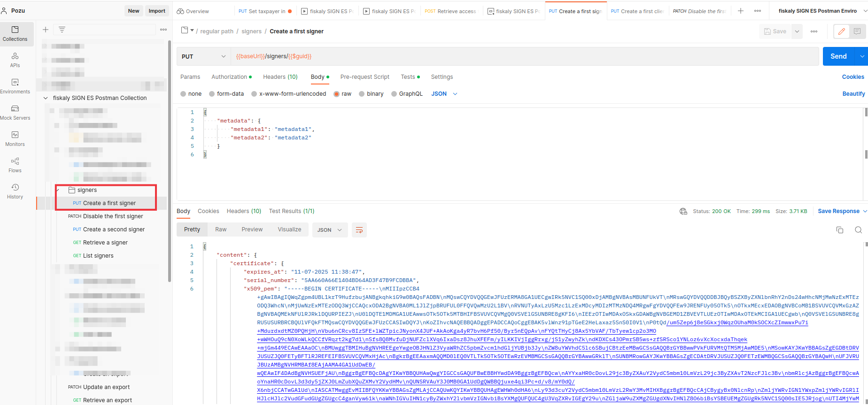Viewport: 868px width, 405px height.
Task: Click the collections sidebar vertical scrollbar
Action: [170, 160]
